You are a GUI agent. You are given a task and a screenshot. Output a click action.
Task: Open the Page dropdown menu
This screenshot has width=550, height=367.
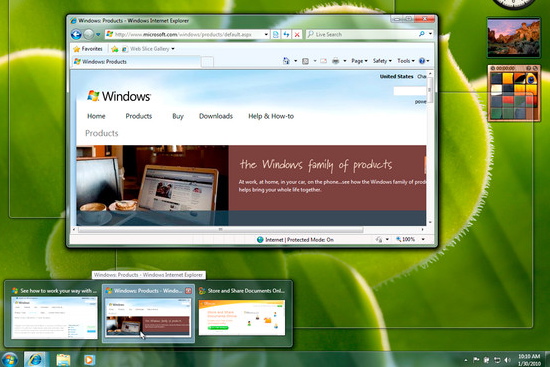coord(359,61)
